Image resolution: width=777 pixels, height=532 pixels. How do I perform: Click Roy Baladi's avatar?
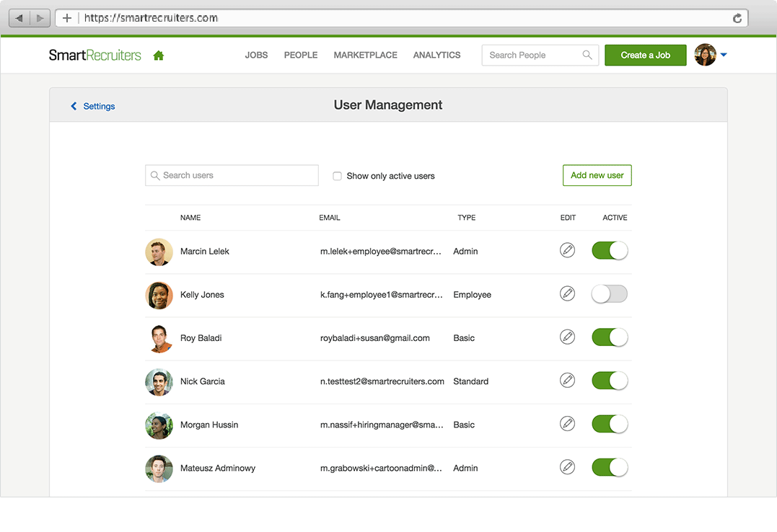click(x=159, y=339)
